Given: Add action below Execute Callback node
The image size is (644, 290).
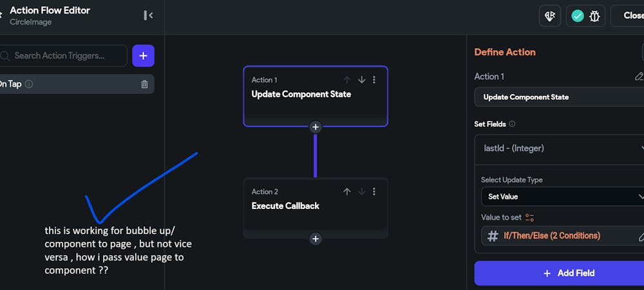Looking at the screenshot, I should [316, 239].
